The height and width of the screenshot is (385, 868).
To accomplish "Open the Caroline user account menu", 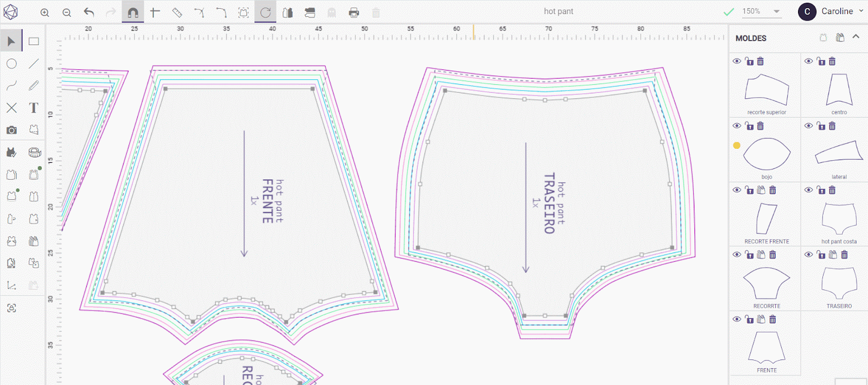I will 831,11.
